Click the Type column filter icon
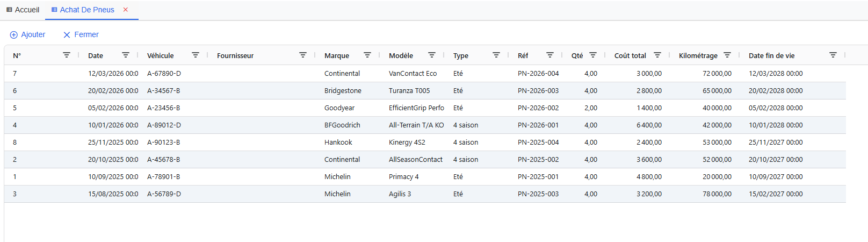The height and width of the screenshot is (242, 868). tap(496, 55)
